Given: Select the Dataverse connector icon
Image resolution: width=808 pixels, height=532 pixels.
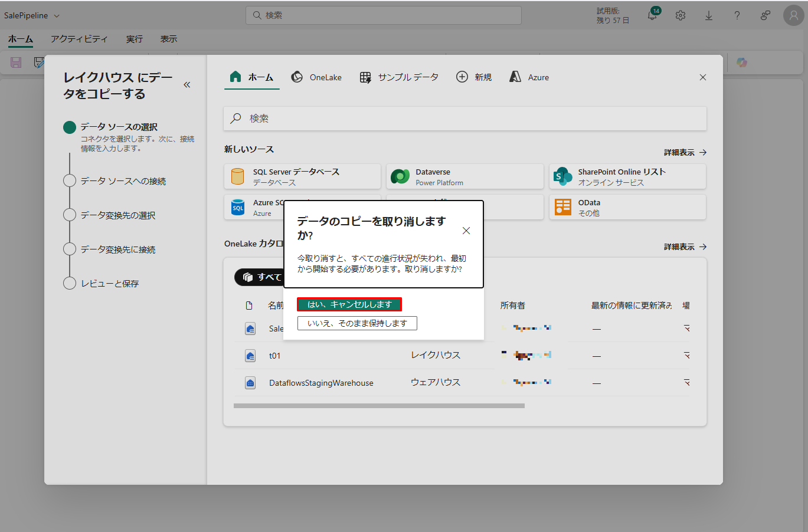Looking at the screenshot, I should [x=400, y=176].
